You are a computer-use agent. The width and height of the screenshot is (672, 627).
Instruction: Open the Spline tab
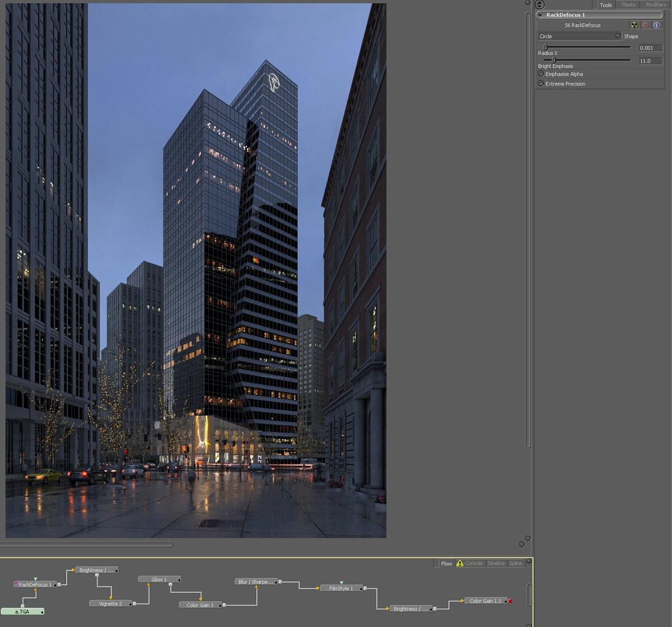point(515,563)
